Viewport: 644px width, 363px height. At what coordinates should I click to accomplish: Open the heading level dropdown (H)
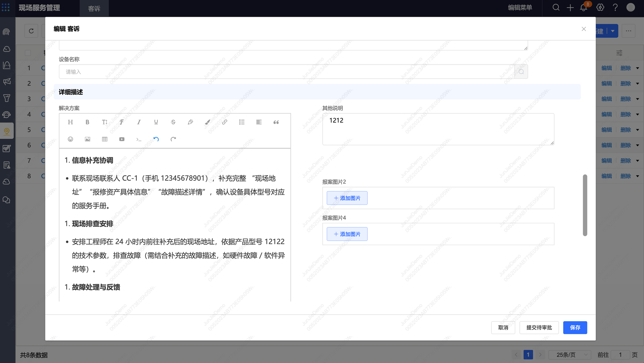pos(70,122)
